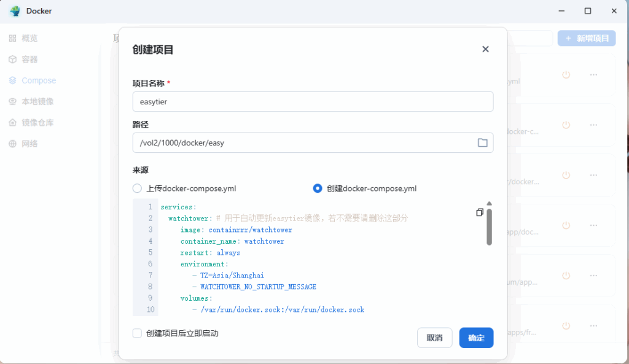
Task: Focus the 项目名称 field containing easytier
Action: point(313,101)
